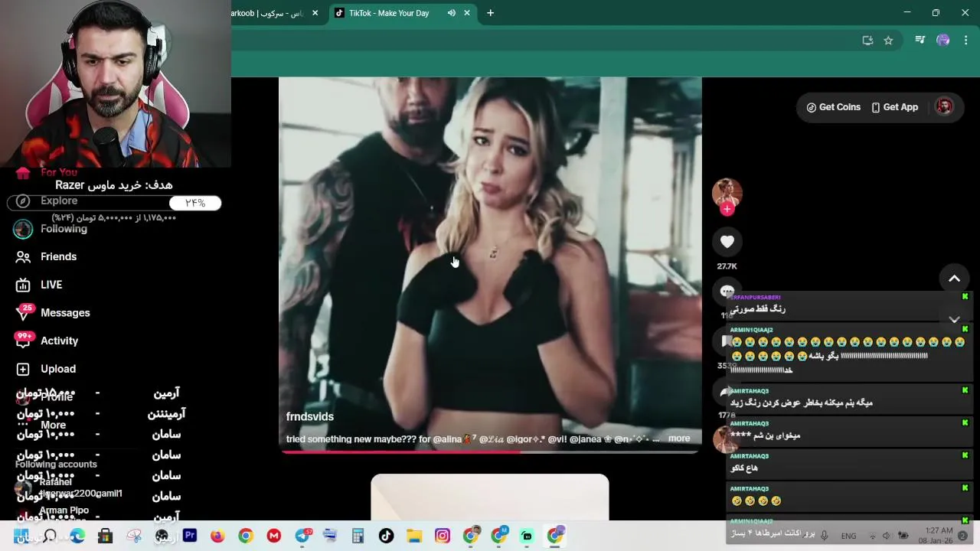Screen dimensions: 980x551
Task: Open Activity notifications in sidebar
Action: [x=49, y=341]
